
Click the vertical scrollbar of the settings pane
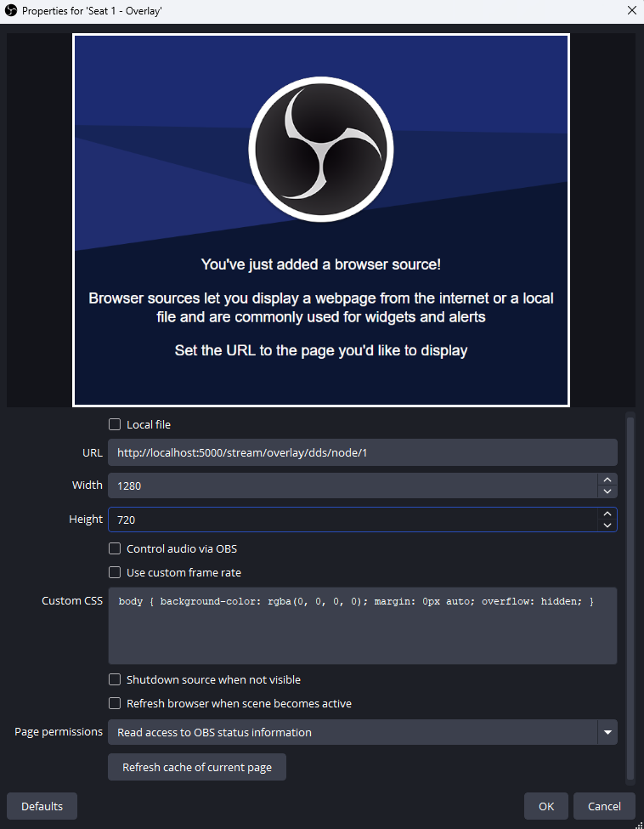tap(630, 598)
